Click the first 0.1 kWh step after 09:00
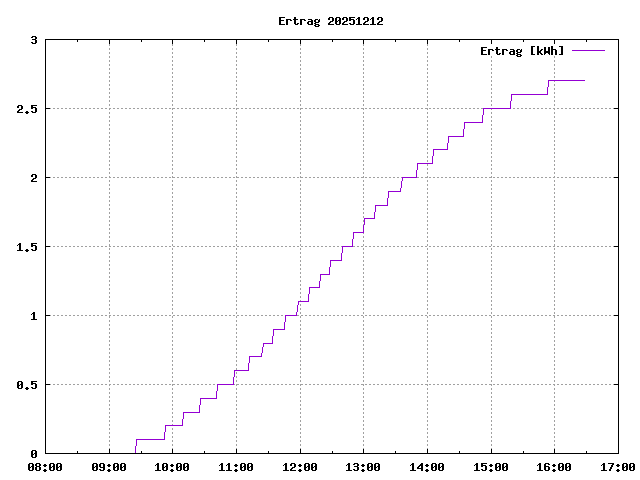 pos(150,439)
